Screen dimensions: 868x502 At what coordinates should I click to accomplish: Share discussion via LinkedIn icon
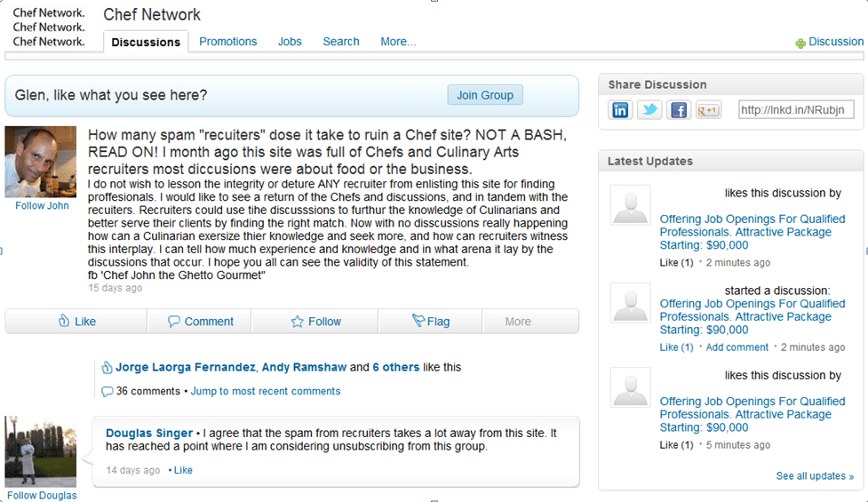[620, 110]
